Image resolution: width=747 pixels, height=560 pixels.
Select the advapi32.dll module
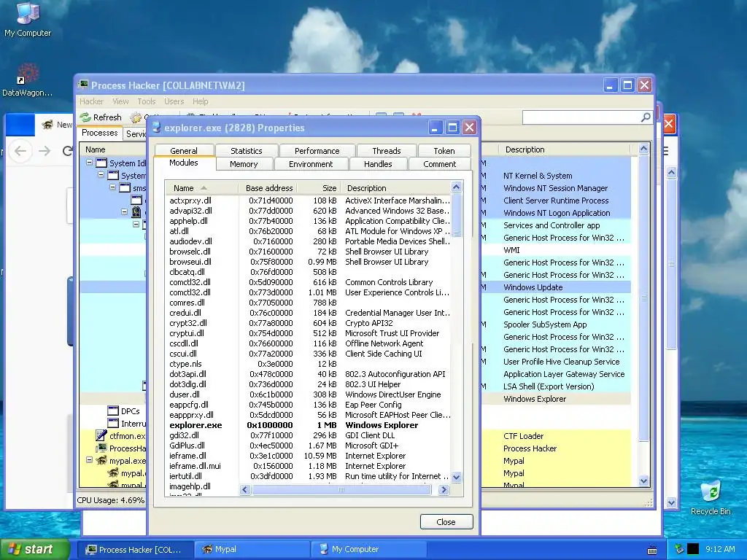308,211
